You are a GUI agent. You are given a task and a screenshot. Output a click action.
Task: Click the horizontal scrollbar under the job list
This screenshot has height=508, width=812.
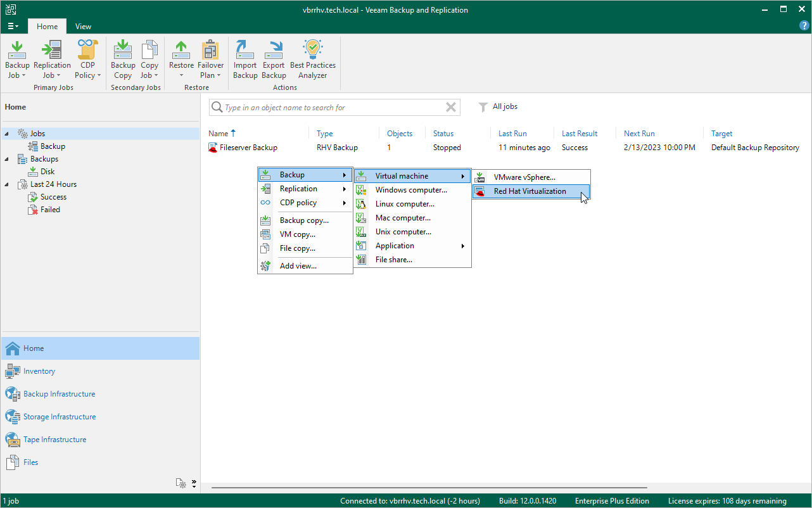pos(429,488)
